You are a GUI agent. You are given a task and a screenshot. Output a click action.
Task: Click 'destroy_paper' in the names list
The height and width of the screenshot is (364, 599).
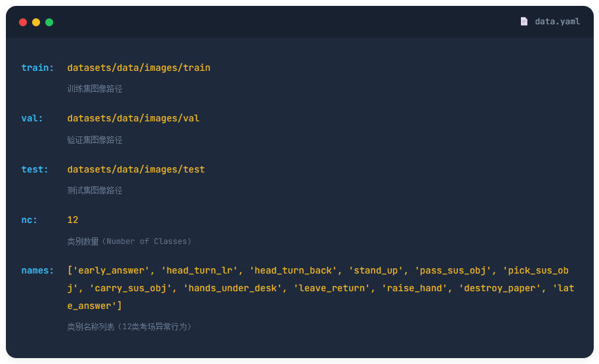[500, 288]
